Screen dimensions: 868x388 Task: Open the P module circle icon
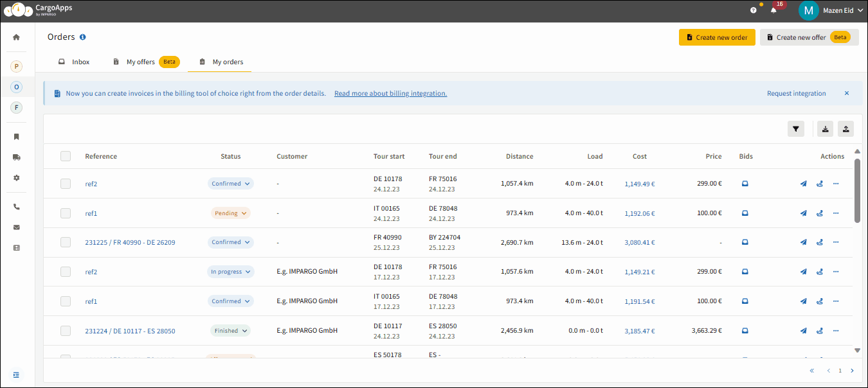click(17, 66)
